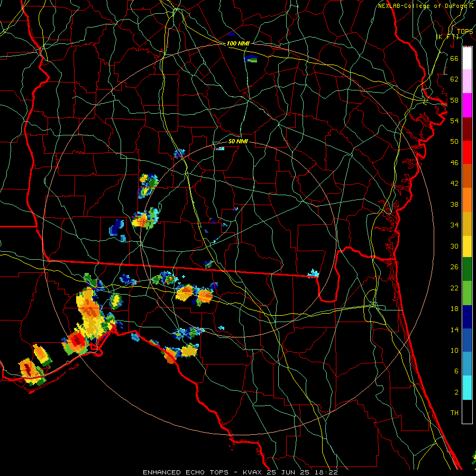Viewport: 476px width, 476px height.
Task: Click the legend scale value 2
Action: 456,392
